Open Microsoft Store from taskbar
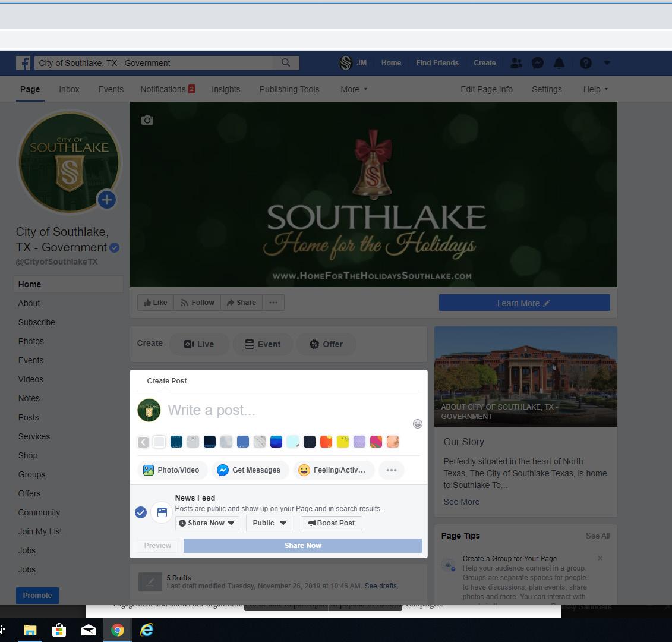This screenshot has height=642, width=672. click(59, 630)
